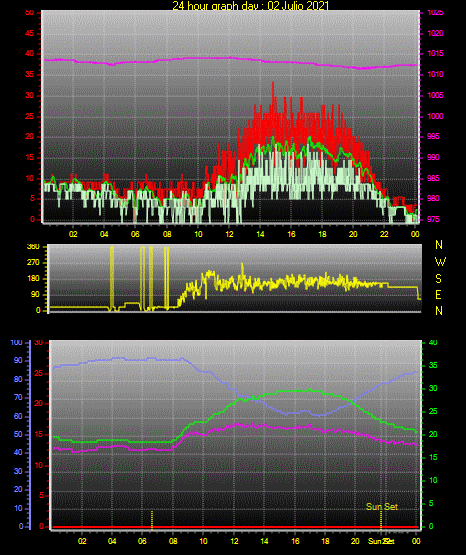Screen dimensions: 466x555
Task: Click humidity value 50 on blue axis
Action: pos(18,434)
